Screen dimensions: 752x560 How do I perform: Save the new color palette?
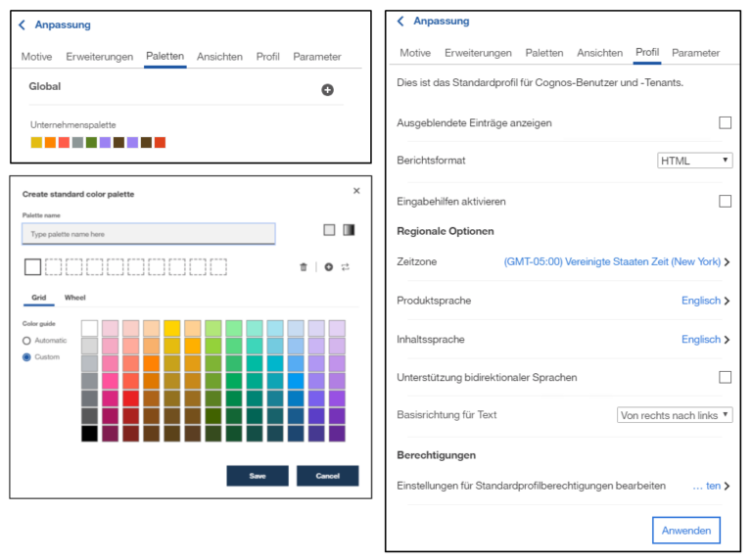coord(258,476)
